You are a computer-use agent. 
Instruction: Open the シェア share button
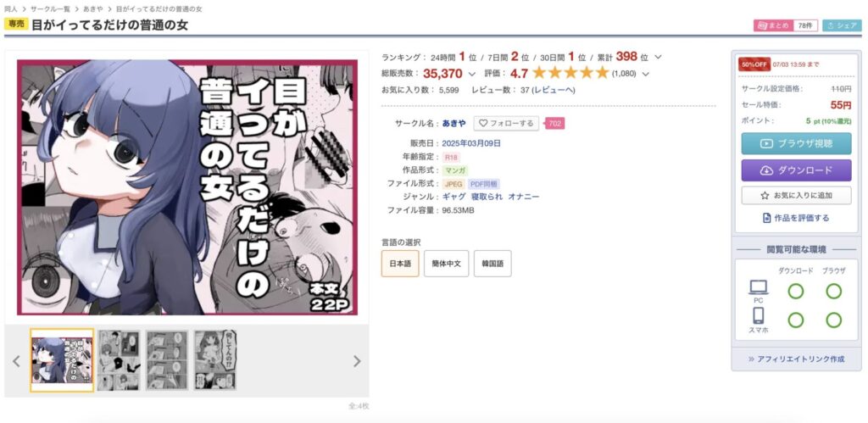(x=842, y=25)
